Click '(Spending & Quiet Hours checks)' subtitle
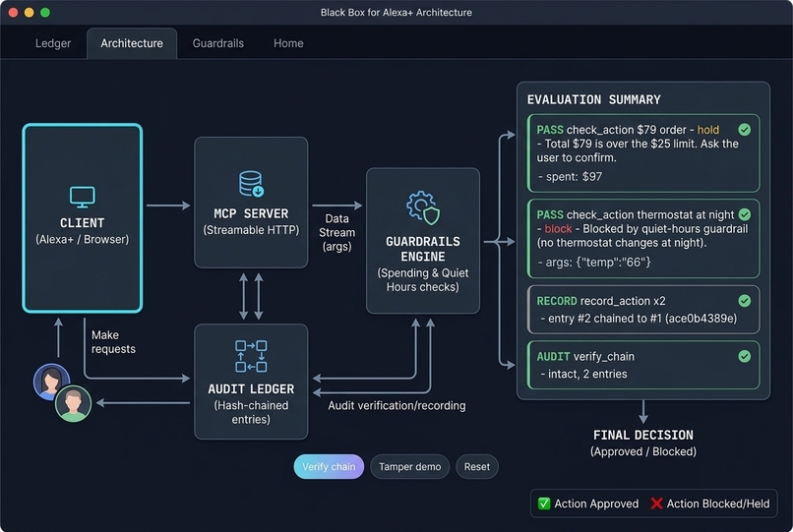The image size is (793, 532). tap(423, 279)
